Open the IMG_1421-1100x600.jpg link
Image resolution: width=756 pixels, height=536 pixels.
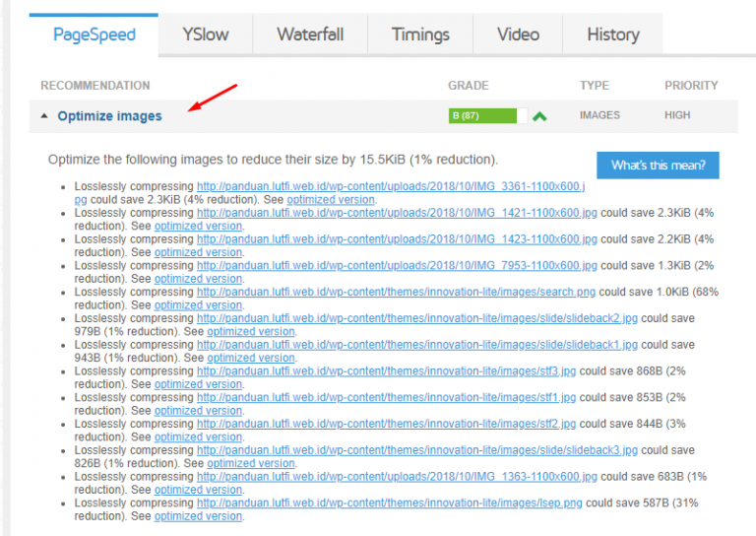pyautogui.click(x=397, y=213)
